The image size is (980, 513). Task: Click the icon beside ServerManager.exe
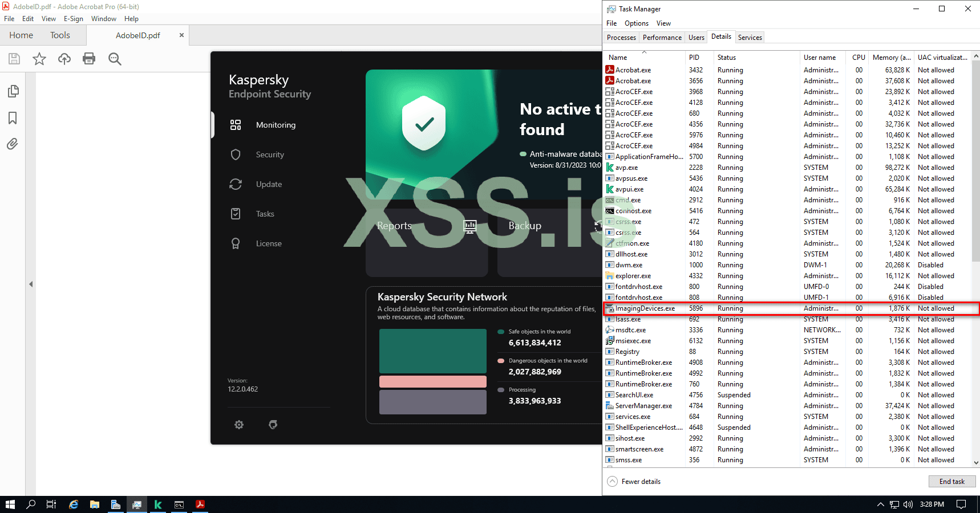click(610, 406)
